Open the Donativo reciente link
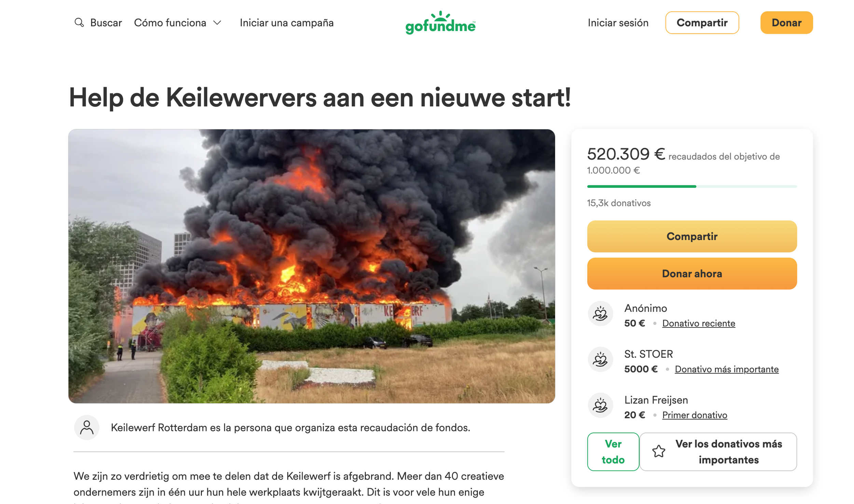Image resolution: width=854 pixels, height=504 pixels. (x=699, y=323)
